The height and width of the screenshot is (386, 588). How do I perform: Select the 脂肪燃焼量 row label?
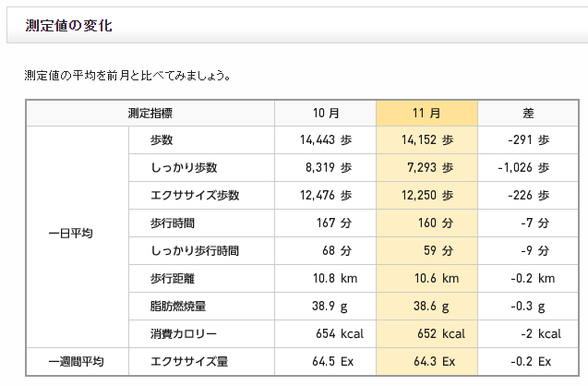(178, 306)
